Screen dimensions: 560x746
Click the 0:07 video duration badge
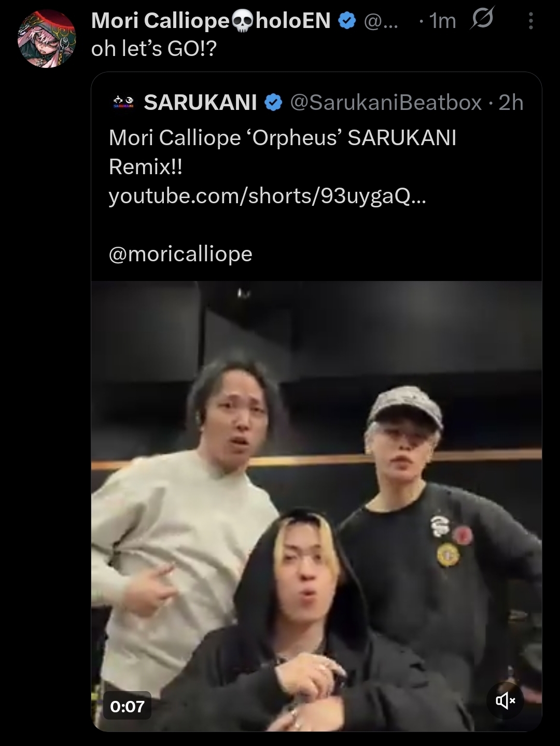[128, 706]
